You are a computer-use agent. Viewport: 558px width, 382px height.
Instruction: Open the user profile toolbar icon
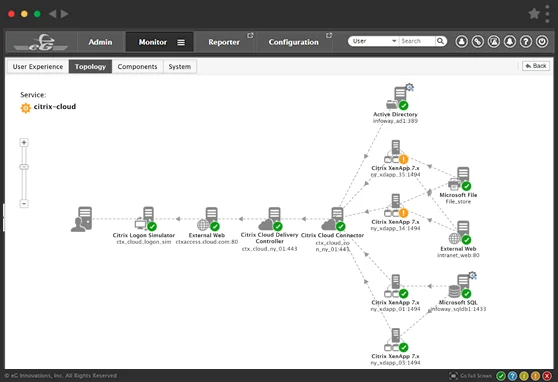(x=462, y=42)
